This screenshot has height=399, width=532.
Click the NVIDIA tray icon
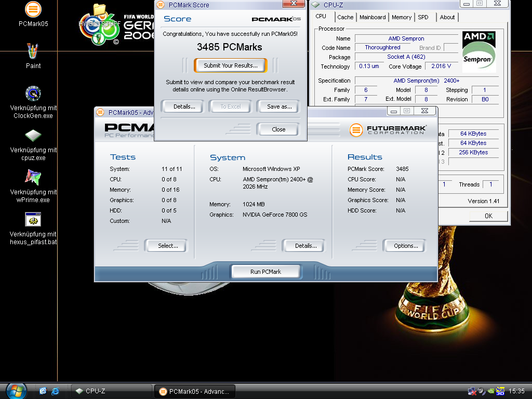(x=491, y=391)
